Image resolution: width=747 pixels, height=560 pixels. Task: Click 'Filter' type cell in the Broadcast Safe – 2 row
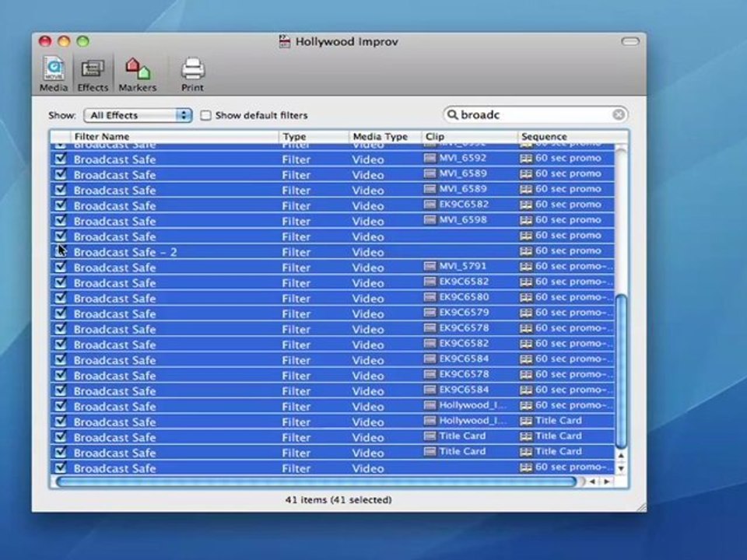coord(296,252)
